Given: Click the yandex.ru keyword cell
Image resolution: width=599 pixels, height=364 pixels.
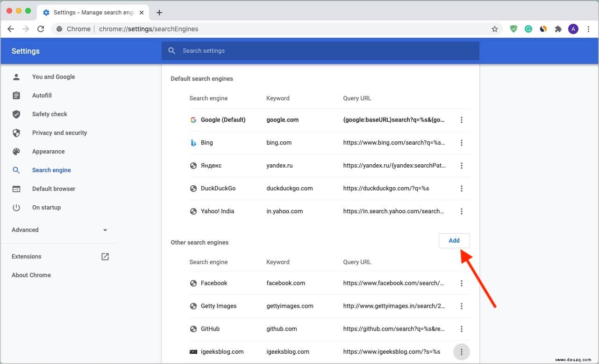Looking at the screenshot, I should point(279,166).
